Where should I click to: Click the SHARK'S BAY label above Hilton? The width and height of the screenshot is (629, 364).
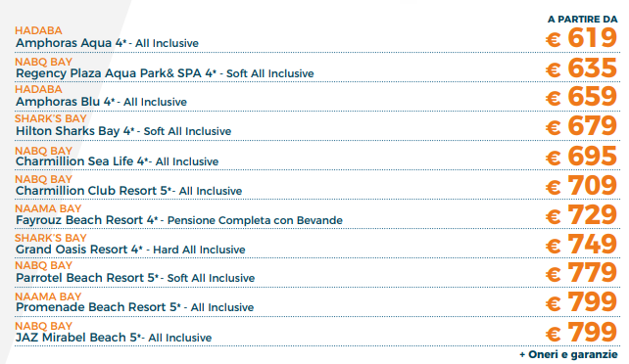pyautogui.click(x=51, y=118)
